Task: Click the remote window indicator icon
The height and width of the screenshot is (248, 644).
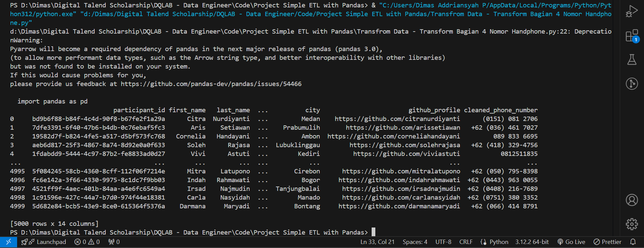Action: [8, 242]
